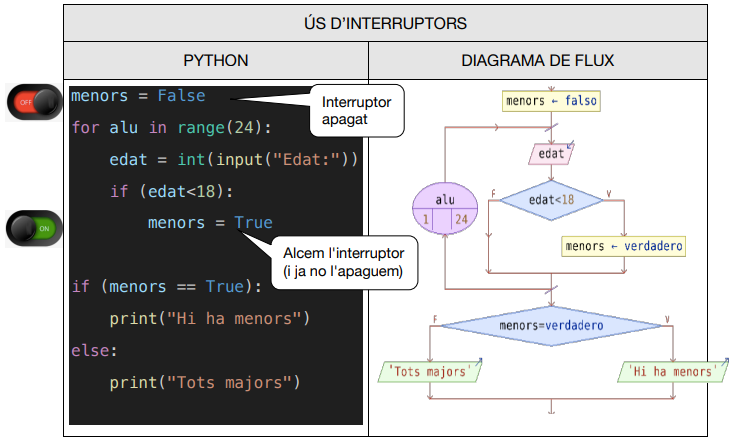Select the 'edat' input parallelogram
Viewport: 735px width, 443px height.
[550, 154]
